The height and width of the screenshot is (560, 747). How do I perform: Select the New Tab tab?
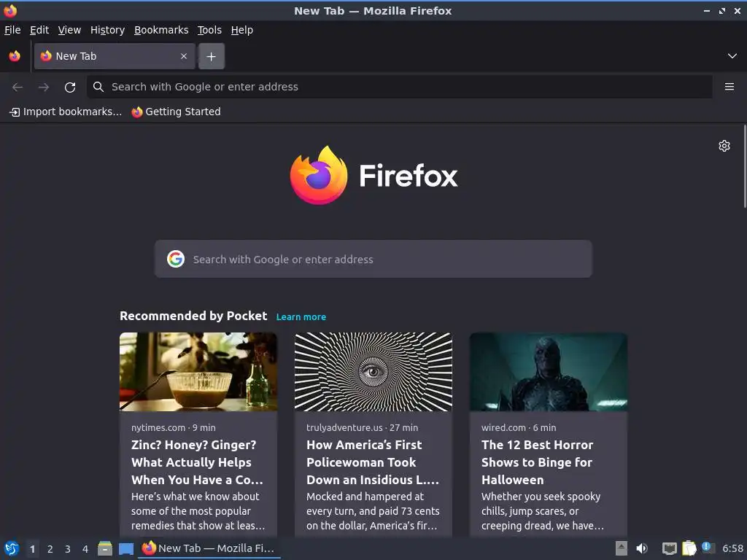[115, 56]
